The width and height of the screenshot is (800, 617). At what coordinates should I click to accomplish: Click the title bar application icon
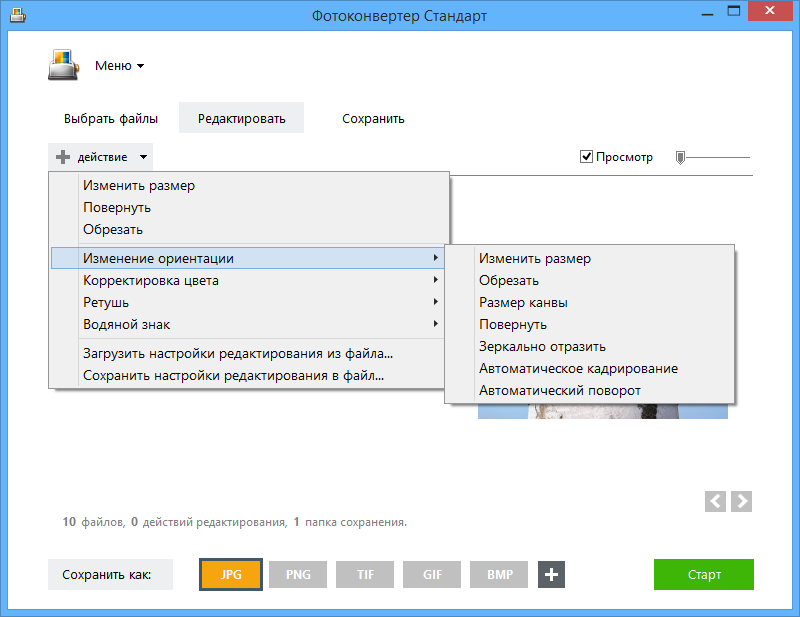click(18, 15)
